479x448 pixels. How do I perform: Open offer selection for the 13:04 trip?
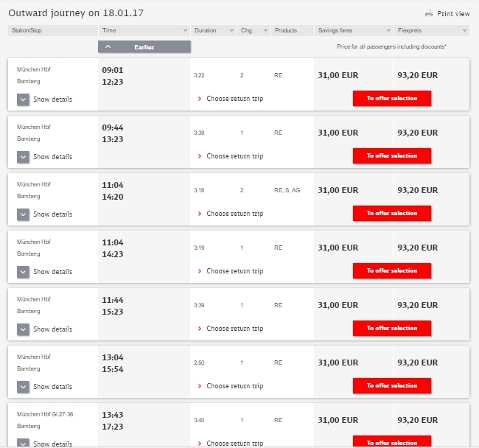pos(391,386)
